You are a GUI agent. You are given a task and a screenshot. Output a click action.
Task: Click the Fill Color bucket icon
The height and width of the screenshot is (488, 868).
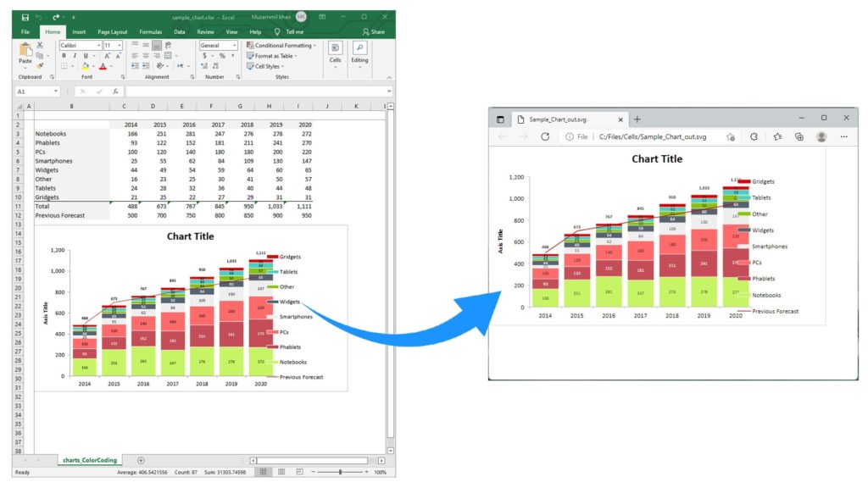pyautogui.click(x=86, y=65)
